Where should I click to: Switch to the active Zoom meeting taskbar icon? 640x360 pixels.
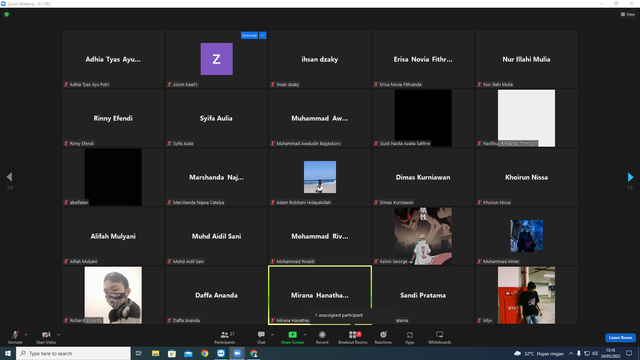237,353
